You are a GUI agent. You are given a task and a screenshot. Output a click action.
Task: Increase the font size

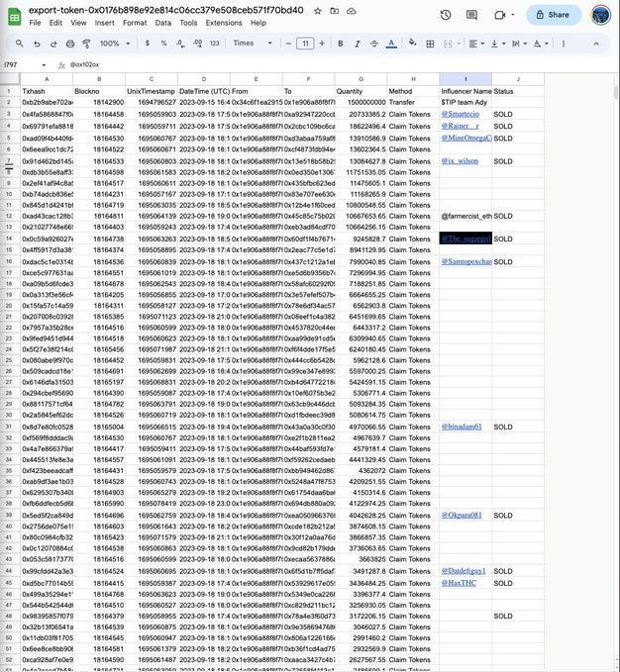click(322, 44)
